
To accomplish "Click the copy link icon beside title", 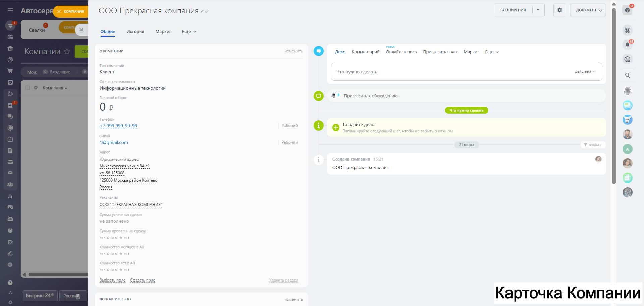I will pyautogui.click(x=207, y=11).
